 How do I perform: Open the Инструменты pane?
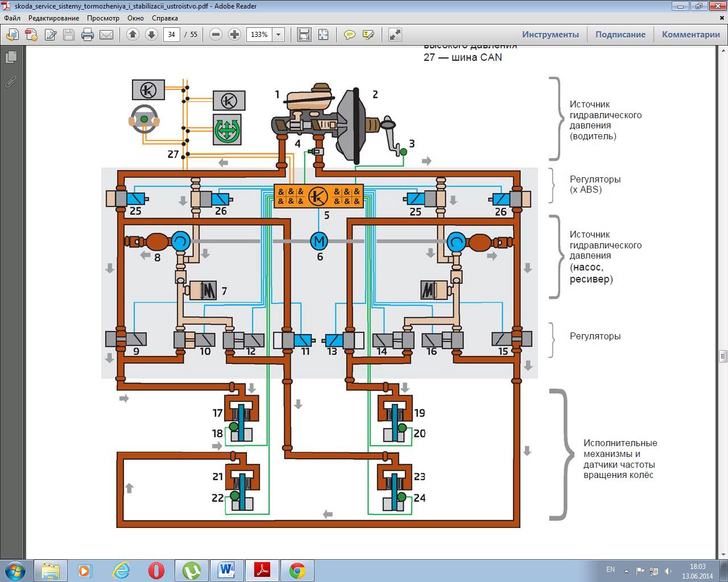point(550,35)
